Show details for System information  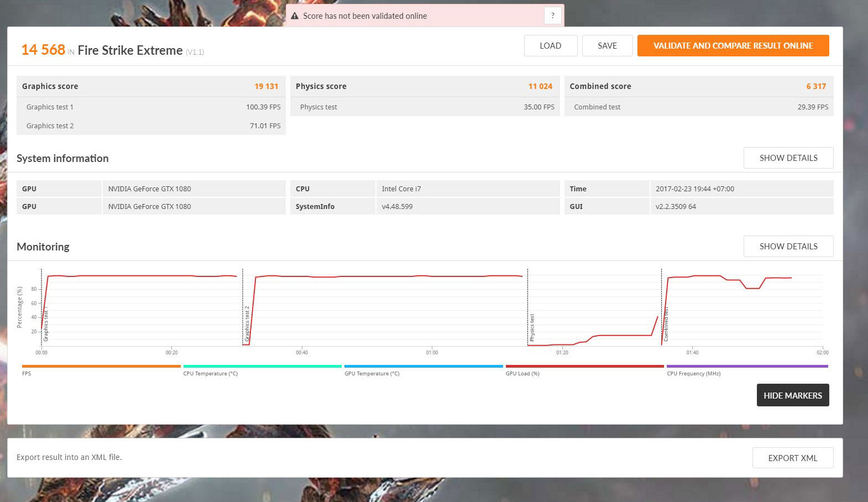[x=788, y=158]
